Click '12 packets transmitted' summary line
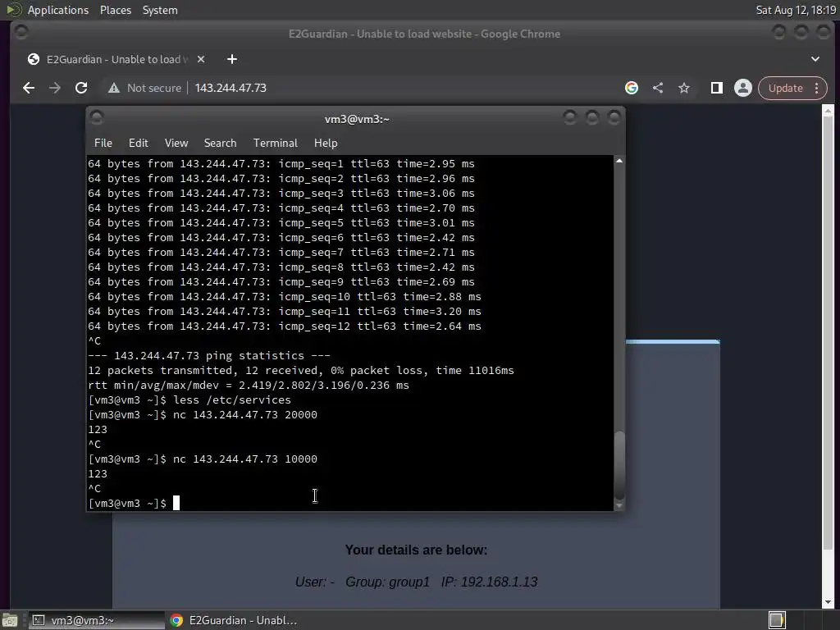Image resolution: width=840 pixels, height=630 pixels. coord(300,371)
